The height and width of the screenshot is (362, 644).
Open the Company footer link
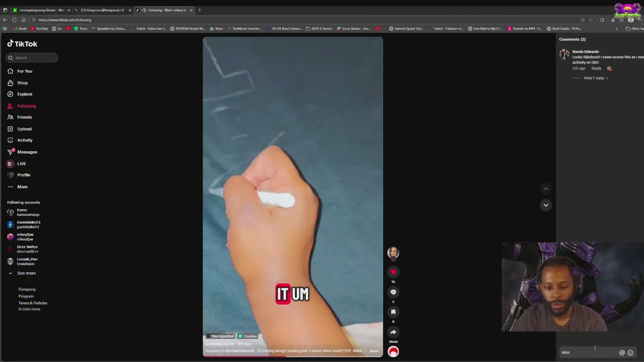27,290
